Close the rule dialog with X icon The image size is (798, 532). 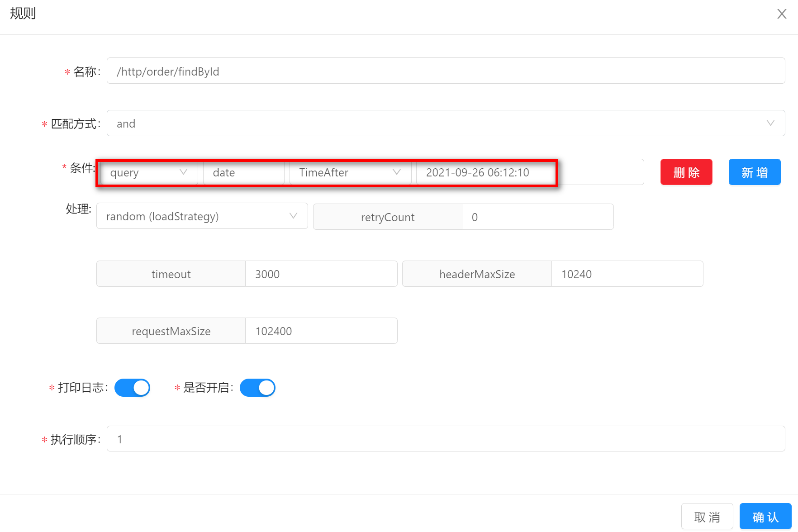tap(781, 14)
